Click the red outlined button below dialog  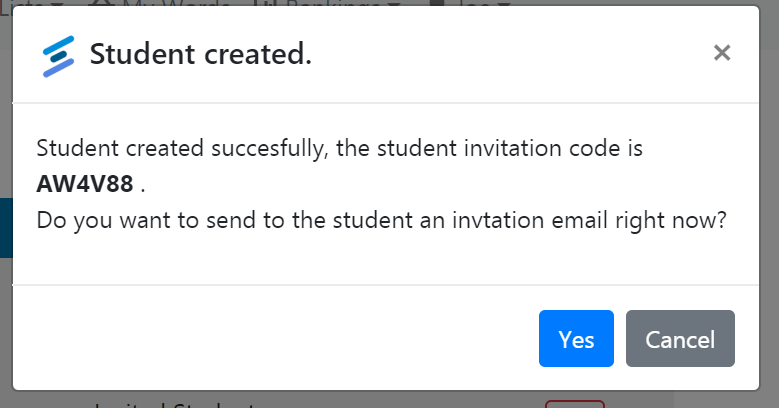pos(575,404)
